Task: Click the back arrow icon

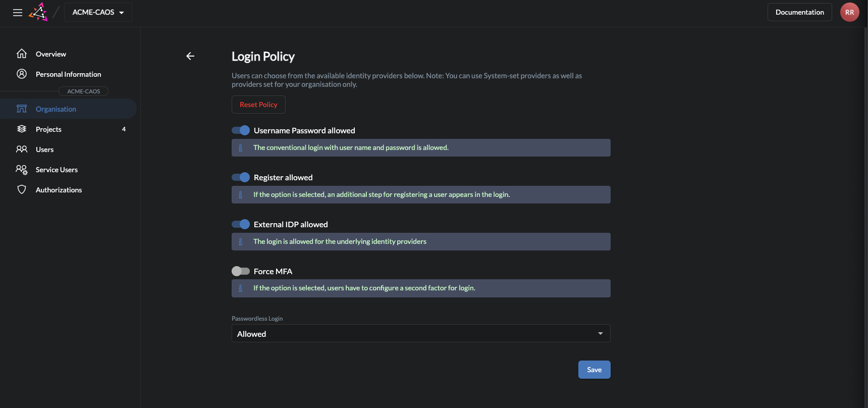Action: [x=190, y=56]
